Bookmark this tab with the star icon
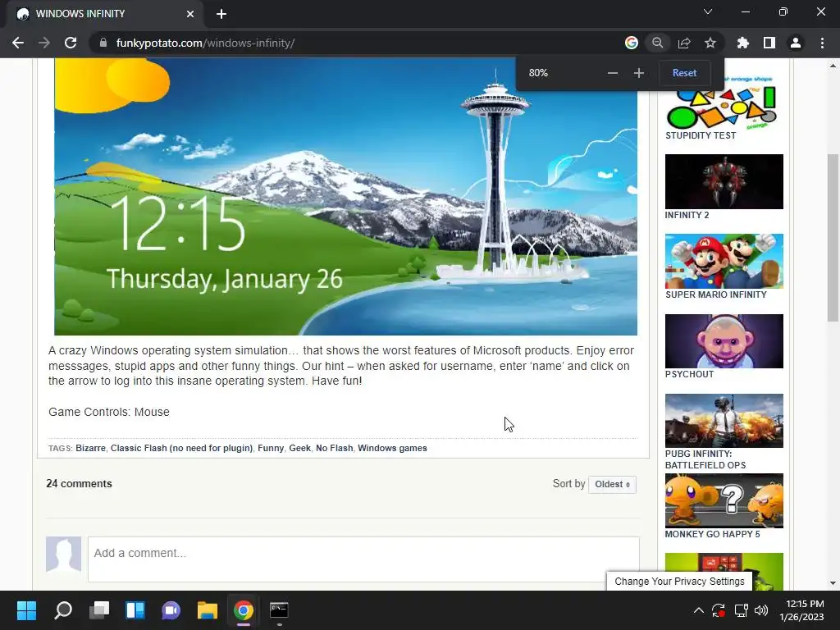Viewport: 840px width, 630px height. coord(710,43)
